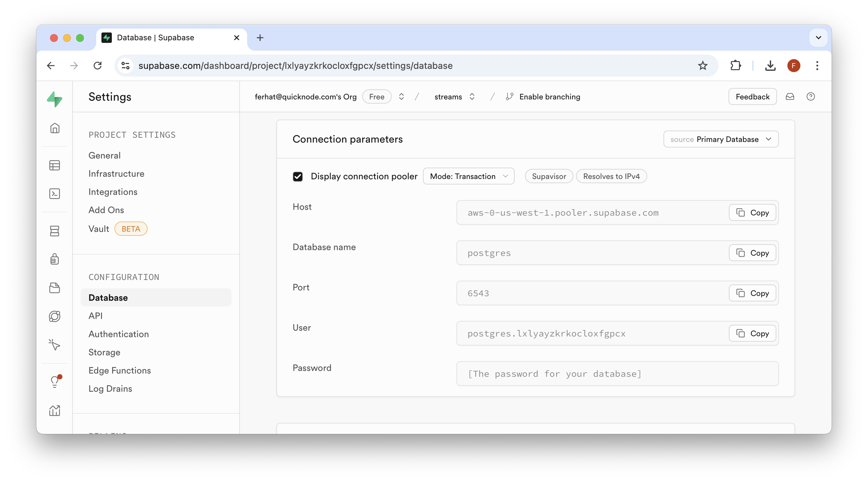Open a new browser tab
The width and height of the screenshot is (868, 482).
point(260,38)
